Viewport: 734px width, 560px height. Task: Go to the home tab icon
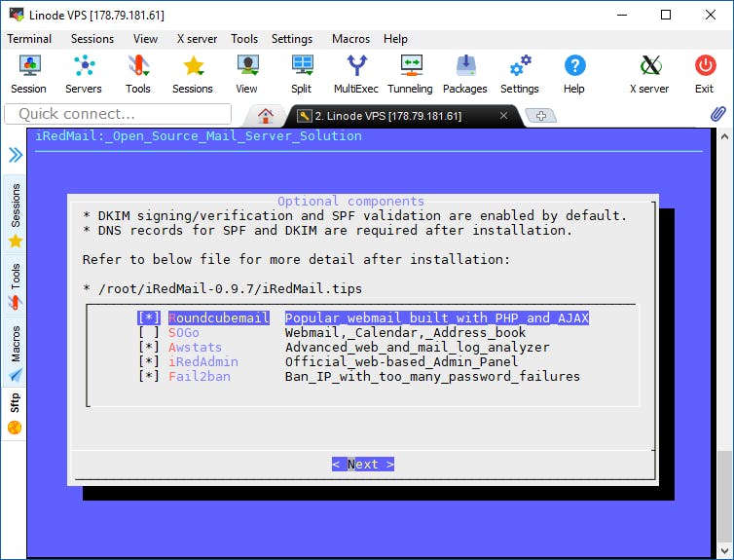tap(266, 115)
